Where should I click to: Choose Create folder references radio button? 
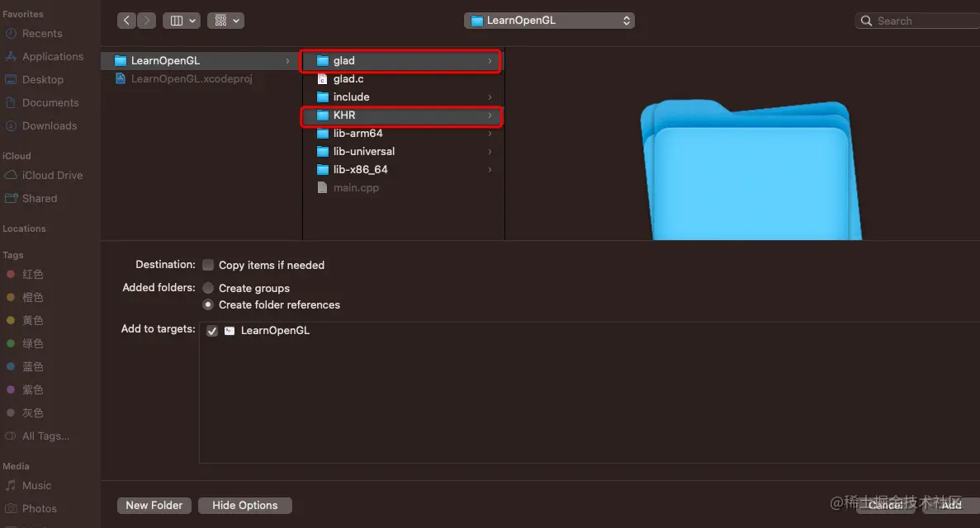[x=208, y=305]
